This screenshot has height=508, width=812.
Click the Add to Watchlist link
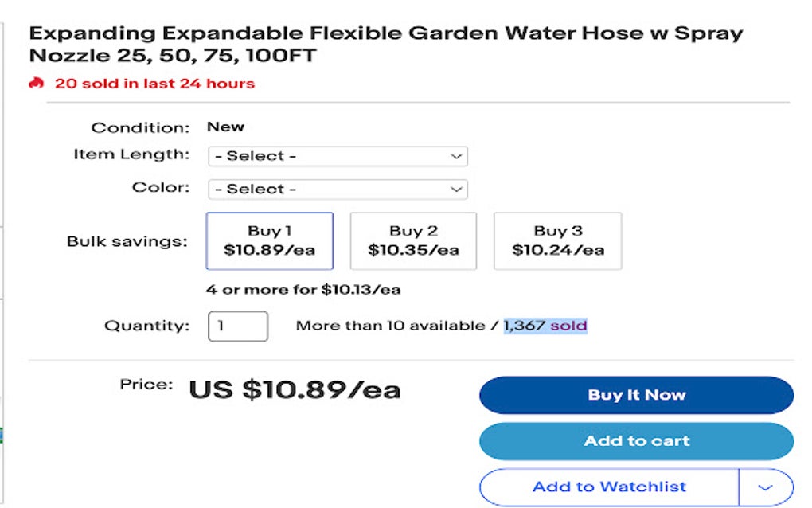tap(608, 486)
